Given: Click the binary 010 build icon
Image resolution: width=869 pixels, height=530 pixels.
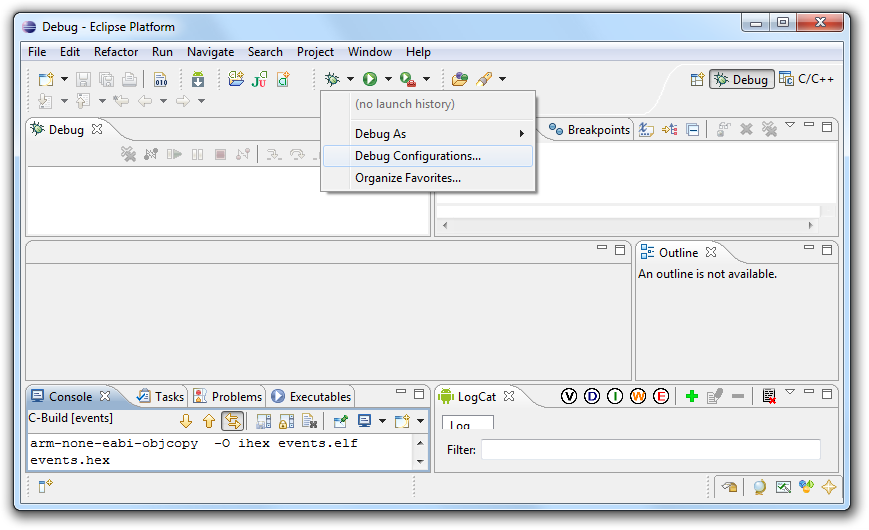Looking at the screenshot, I should coord(161,79).
